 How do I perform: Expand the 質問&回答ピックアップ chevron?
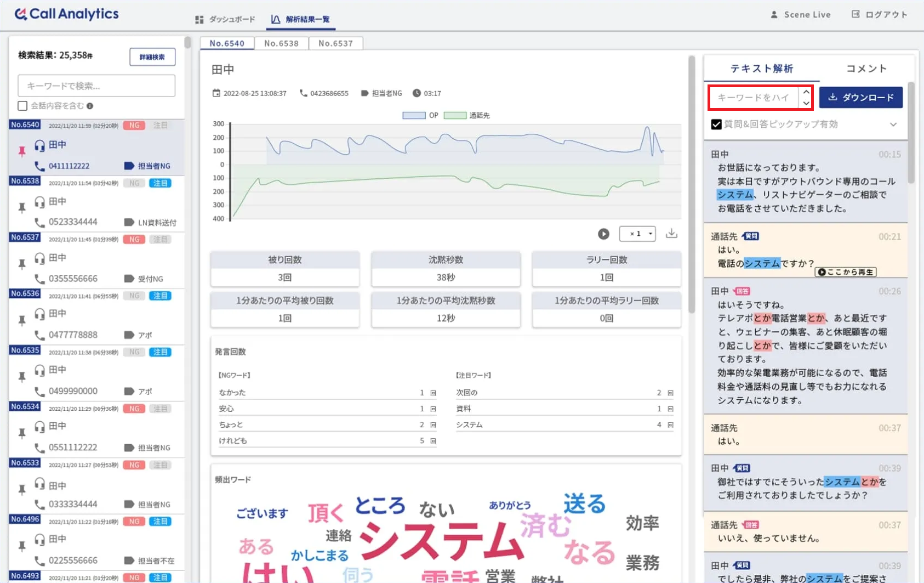point(893,124)
